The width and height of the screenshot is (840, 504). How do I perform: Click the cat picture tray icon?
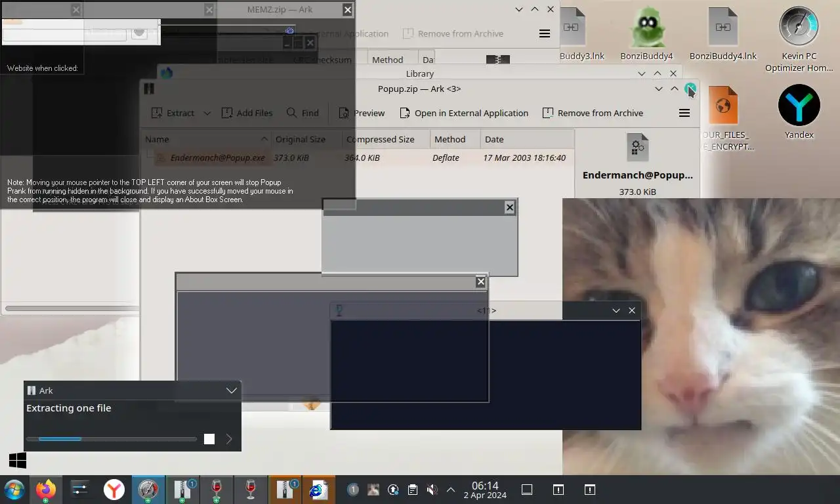point(373,490)
